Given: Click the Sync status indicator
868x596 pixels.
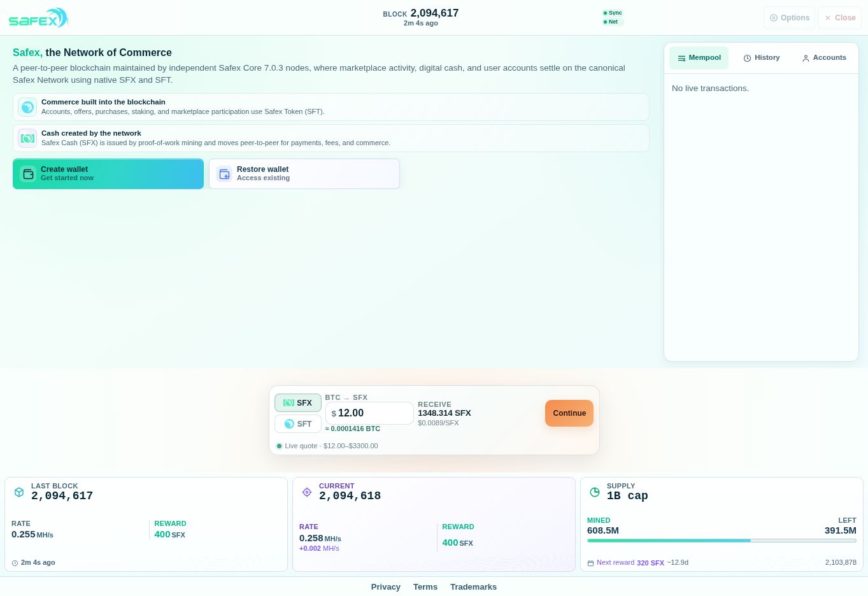Looking at the screenshot, I should [x=613, y=13].
